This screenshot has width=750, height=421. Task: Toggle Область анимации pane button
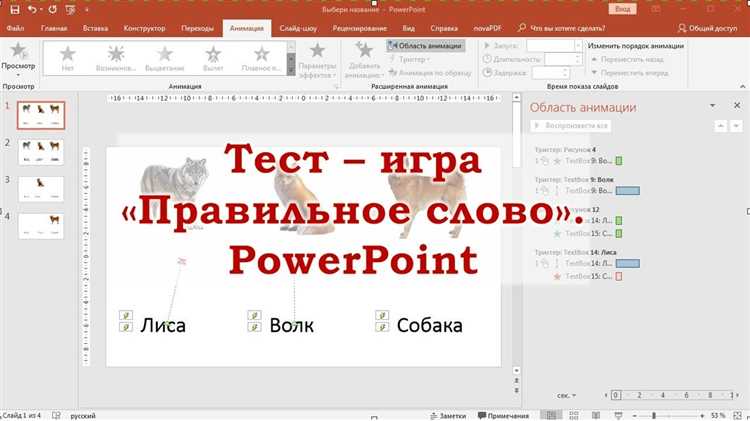point(425,46)
